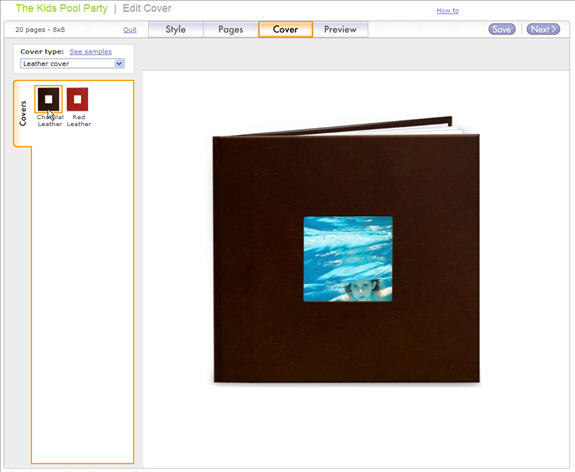Click the Quit link

point(130,30)
